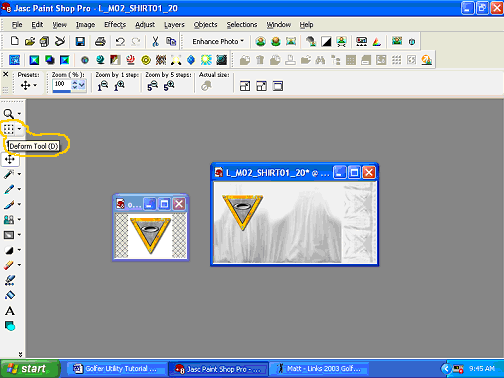Image resolution: width=504 pixels, height=378 pixels.
Task: Switch to Golfer Utility Tutorial taskbar item
Action: pos(116,369)
